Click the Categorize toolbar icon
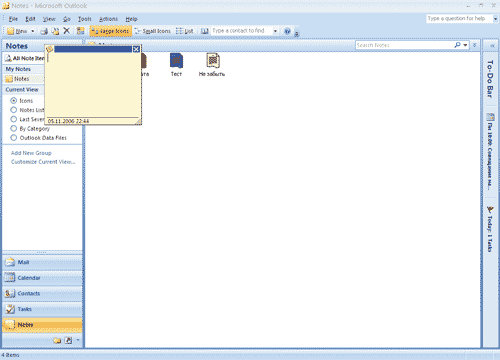Screen dimensions: 500x360 80,31
